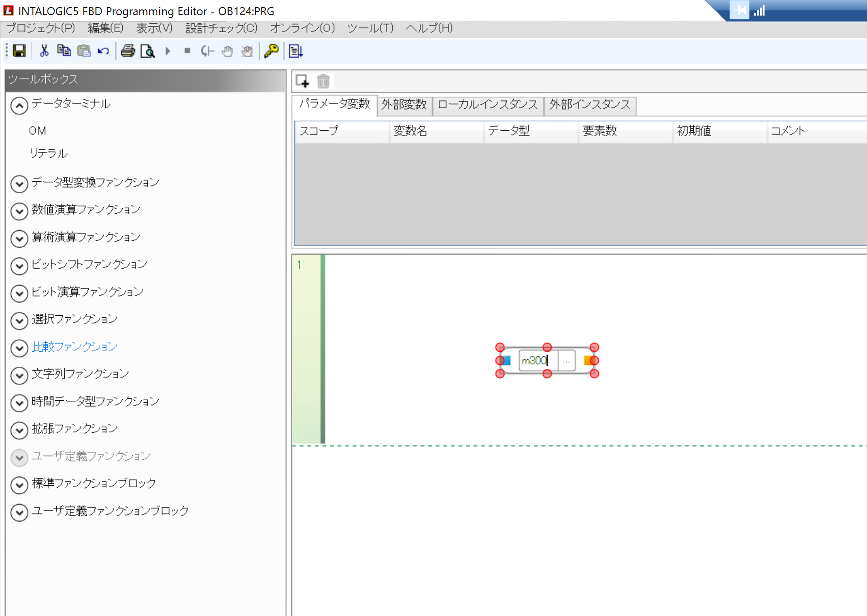
Task: Switch to the ローカルインスタンス tab
Action: (x=487, y=105)
